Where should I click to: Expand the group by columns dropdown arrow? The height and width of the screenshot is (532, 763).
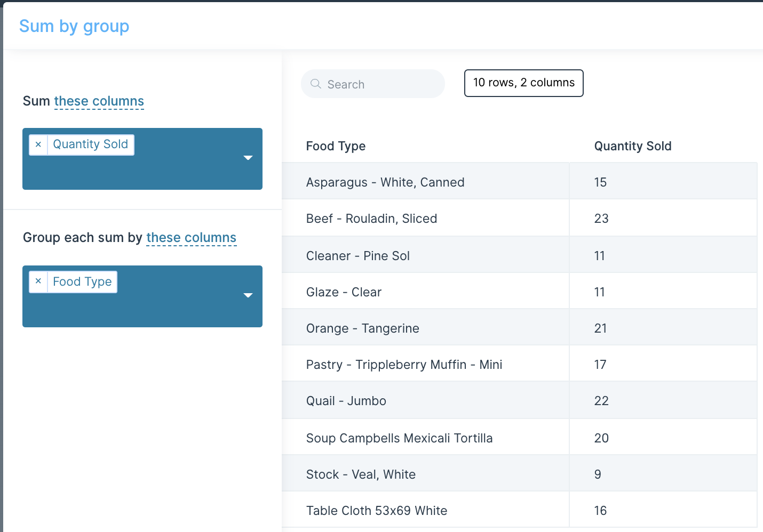click(248, 295)
